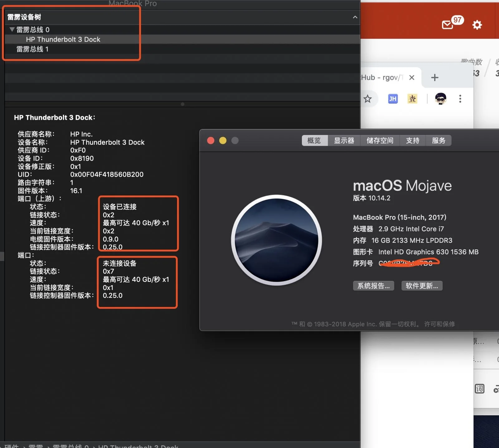
Task: Click the '2.9 GHz Intel Core i7' processor value
Action: coord(411,229)
